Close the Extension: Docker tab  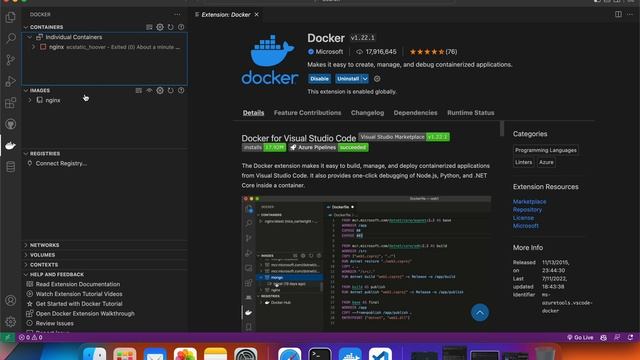[257, 15]
